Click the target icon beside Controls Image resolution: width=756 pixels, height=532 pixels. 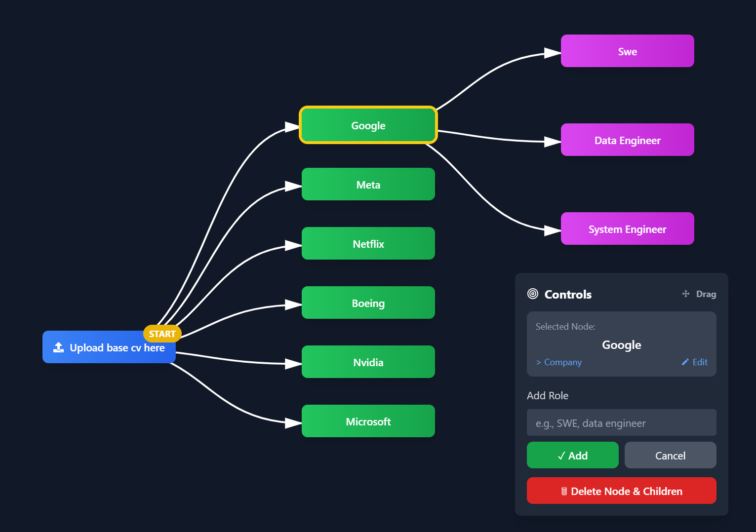(533, 294)
